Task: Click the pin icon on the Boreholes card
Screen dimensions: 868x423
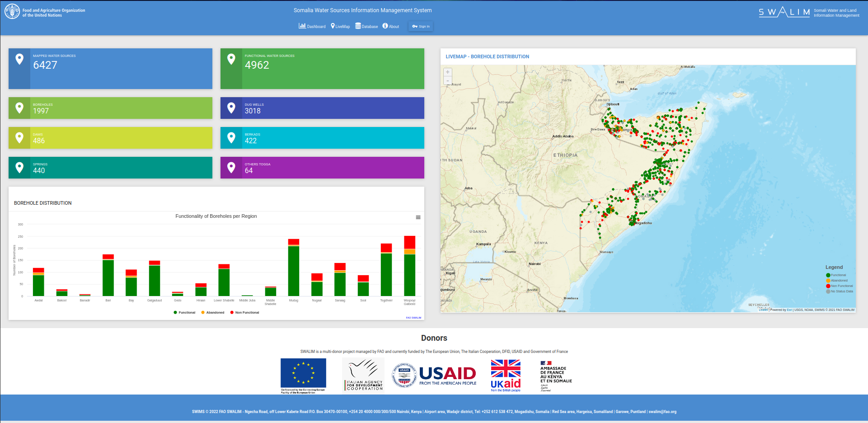Action: pyautogui.click(x=19, y=108)
